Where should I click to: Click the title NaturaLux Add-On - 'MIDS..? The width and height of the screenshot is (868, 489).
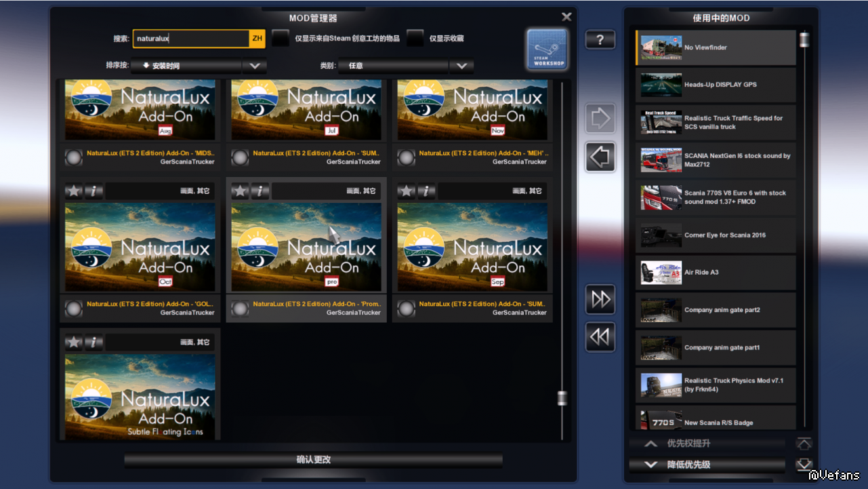click(150, 153)
